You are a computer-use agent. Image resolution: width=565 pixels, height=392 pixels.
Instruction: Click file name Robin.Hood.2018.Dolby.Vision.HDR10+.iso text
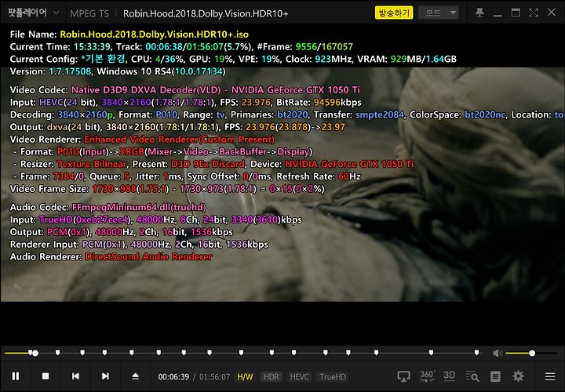155,34
